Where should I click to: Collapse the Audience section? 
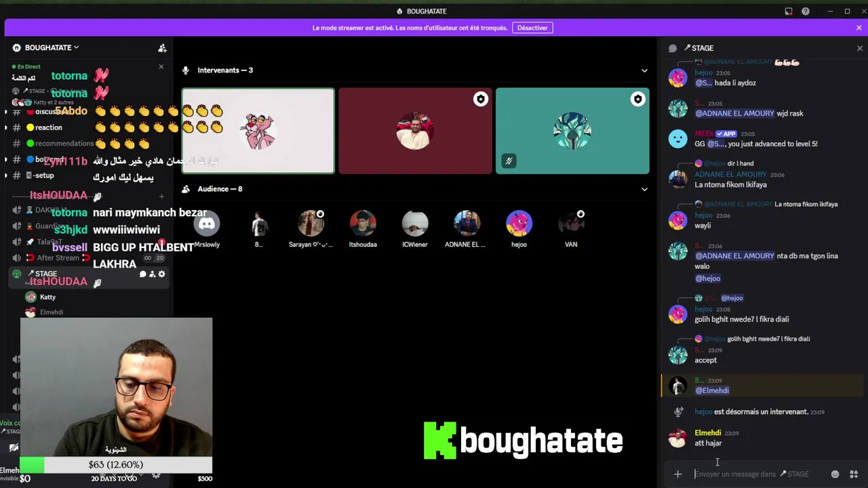644,189
